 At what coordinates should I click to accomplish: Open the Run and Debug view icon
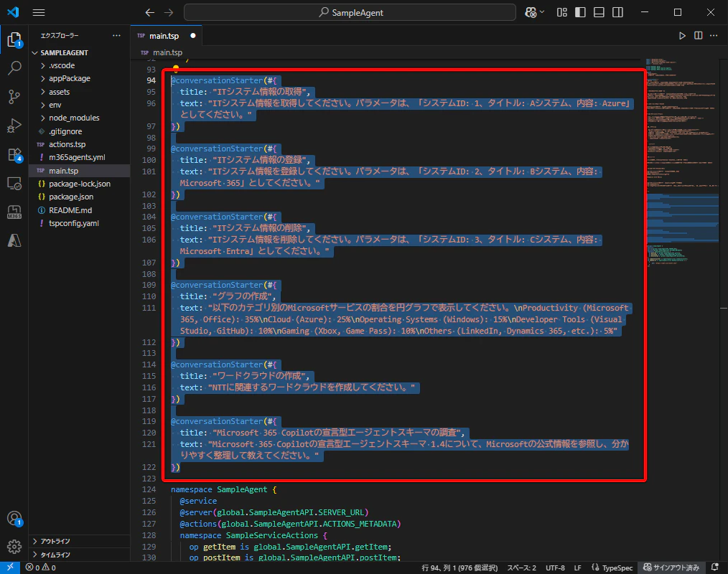click(14, 126)
